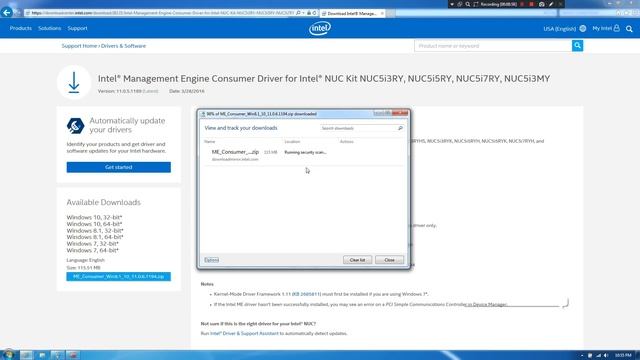Open the Solutions menu
The height and width of the screenshot is (360, 640).
tap(49, 28)
